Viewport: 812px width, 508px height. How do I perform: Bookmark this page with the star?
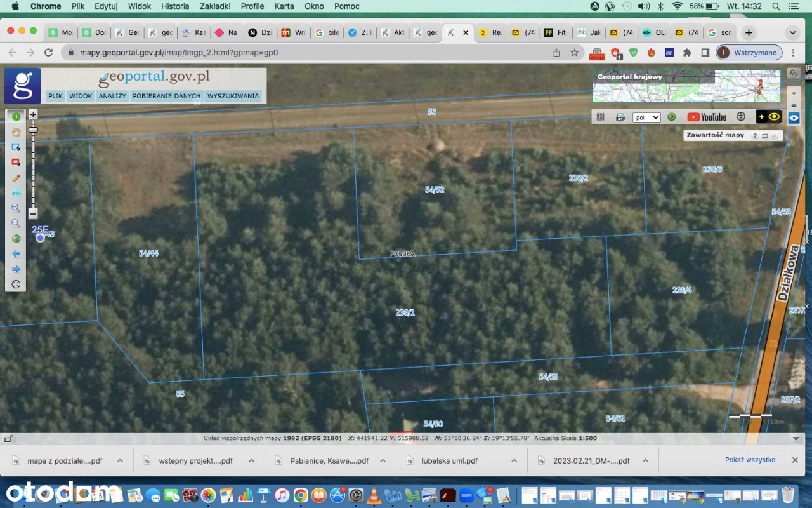(574, 53)
